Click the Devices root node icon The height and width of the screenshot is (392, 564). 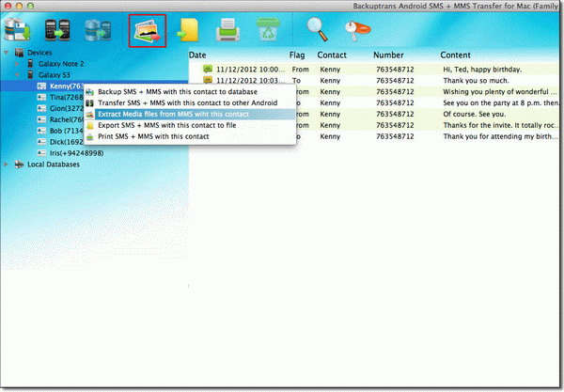click(x=19, y=53)
